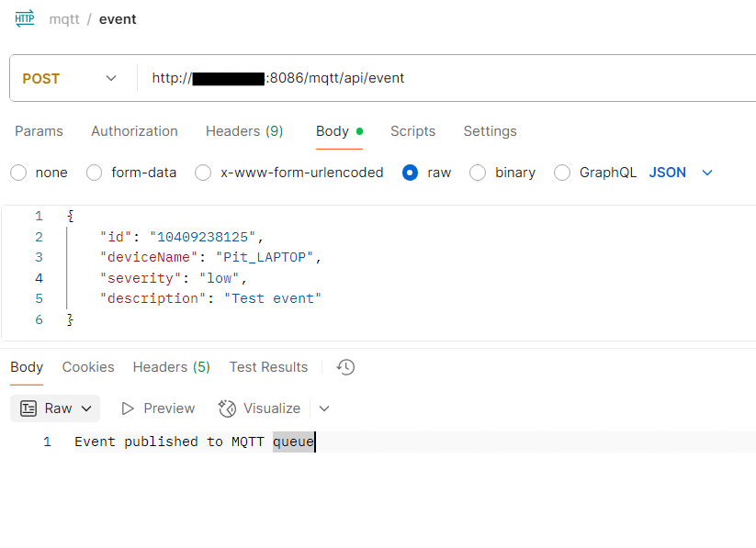This screenshot has width=756, height=548.
Task: Select the none body type radio
Action: (18, 173)
